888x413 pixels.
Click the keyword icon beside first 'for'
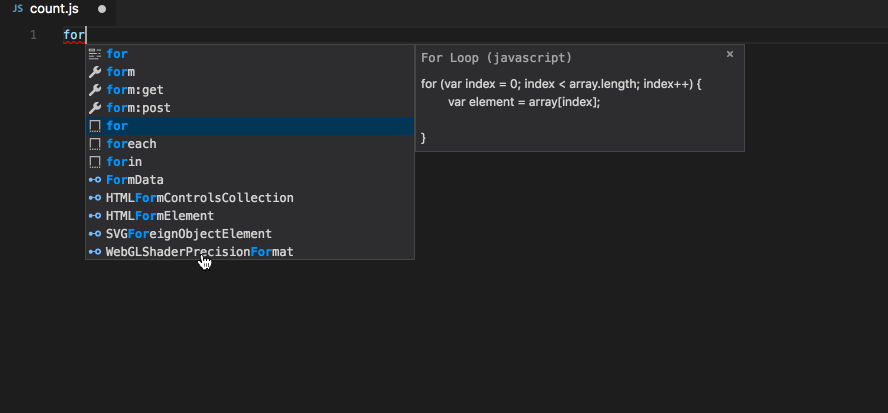95,54
